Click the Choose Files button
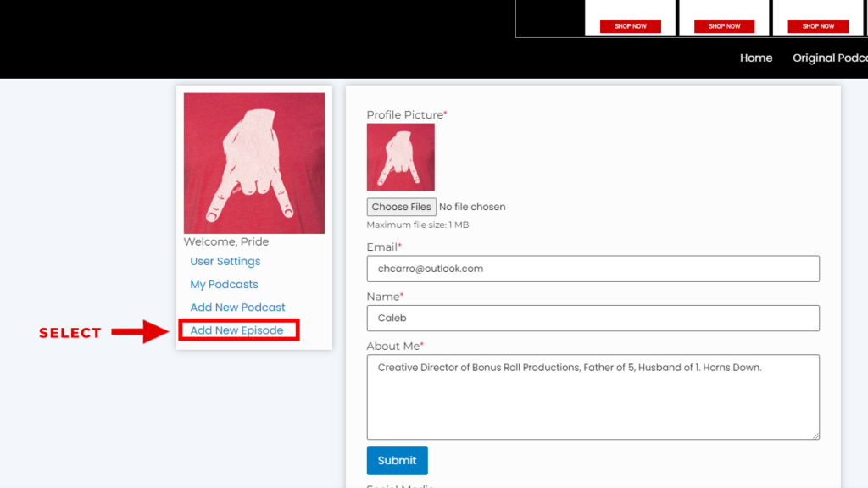Screen dimensions: 868x488 (x=401, y=207)
